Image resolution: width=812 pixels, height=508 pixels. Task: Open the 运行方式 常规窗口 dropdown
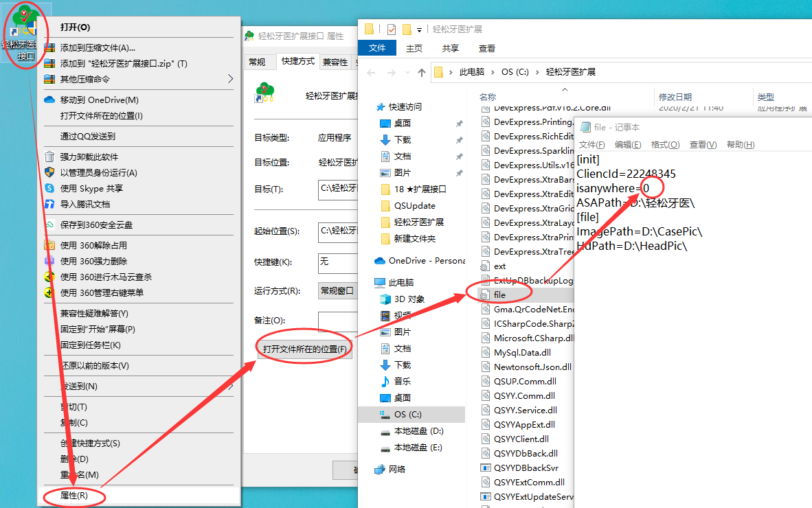(338, 290)
